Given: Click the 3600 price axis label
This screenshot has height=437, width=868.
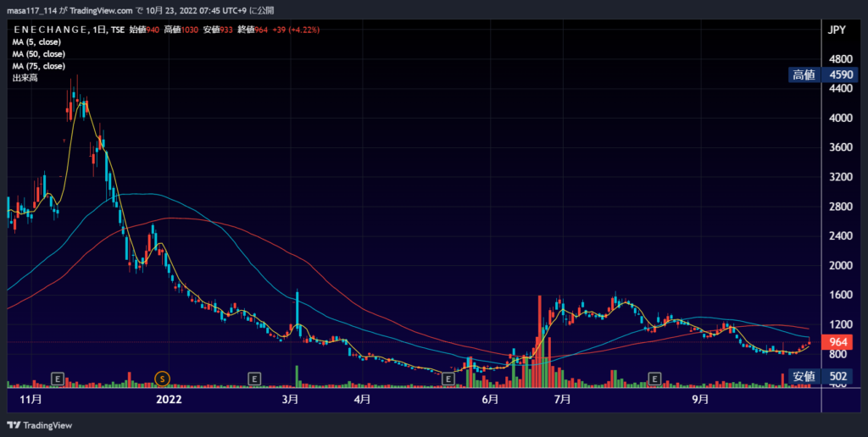Looking at the screenshot, I should click(x=841, y=147).
